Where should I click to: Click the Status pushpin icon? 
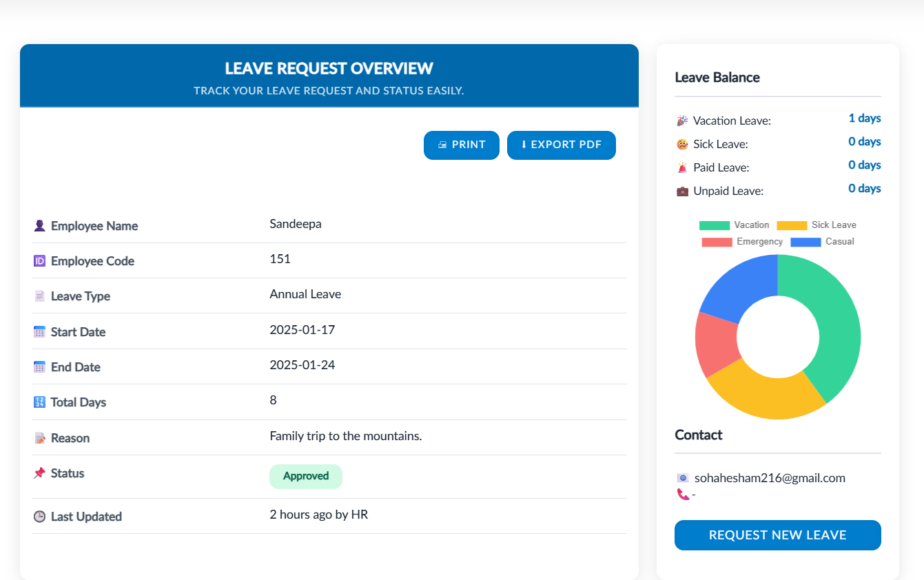click(x=39, y=473)
